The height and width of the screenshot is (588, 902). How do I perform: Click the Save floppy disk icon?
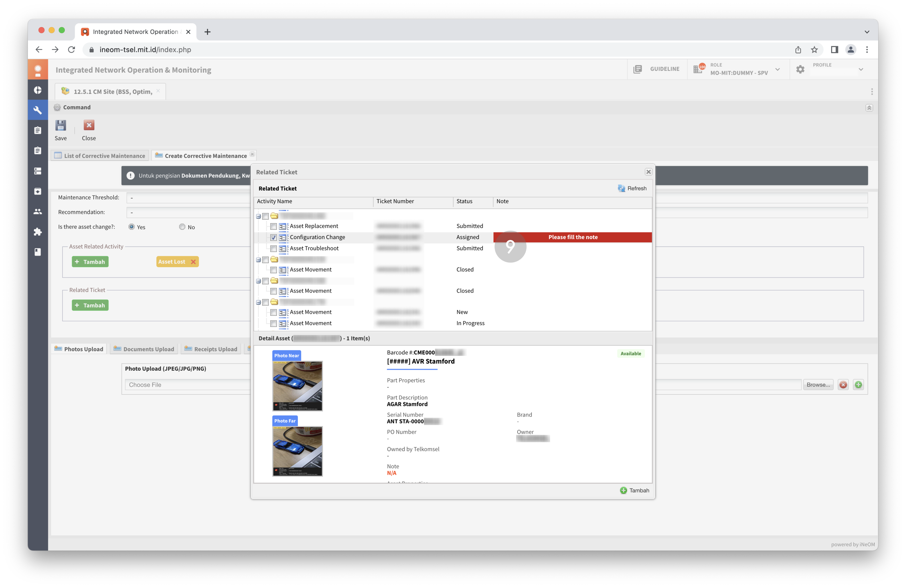tap(61, 126)
